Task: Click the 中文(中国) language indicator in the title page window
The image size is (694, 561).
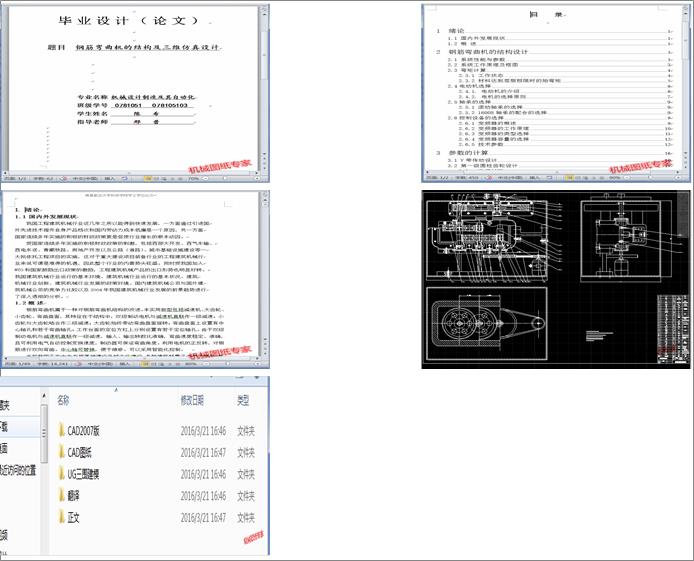Action: click(x=84, y=178)
